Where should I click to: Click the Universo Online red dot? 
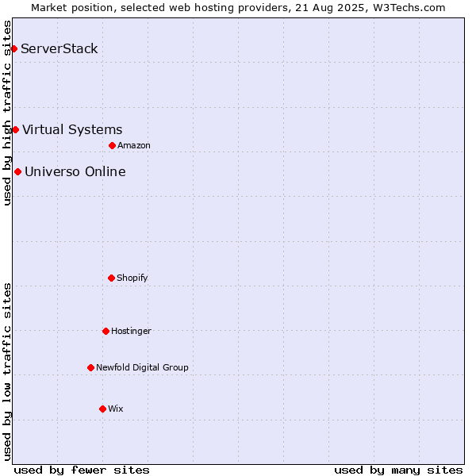point(18,172)
